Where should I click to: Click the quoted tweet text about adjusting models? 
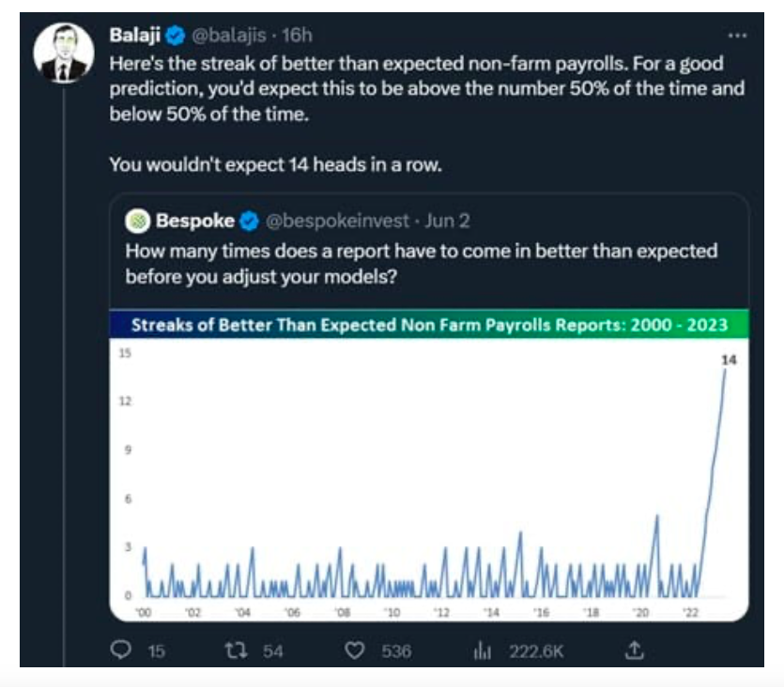421,264
